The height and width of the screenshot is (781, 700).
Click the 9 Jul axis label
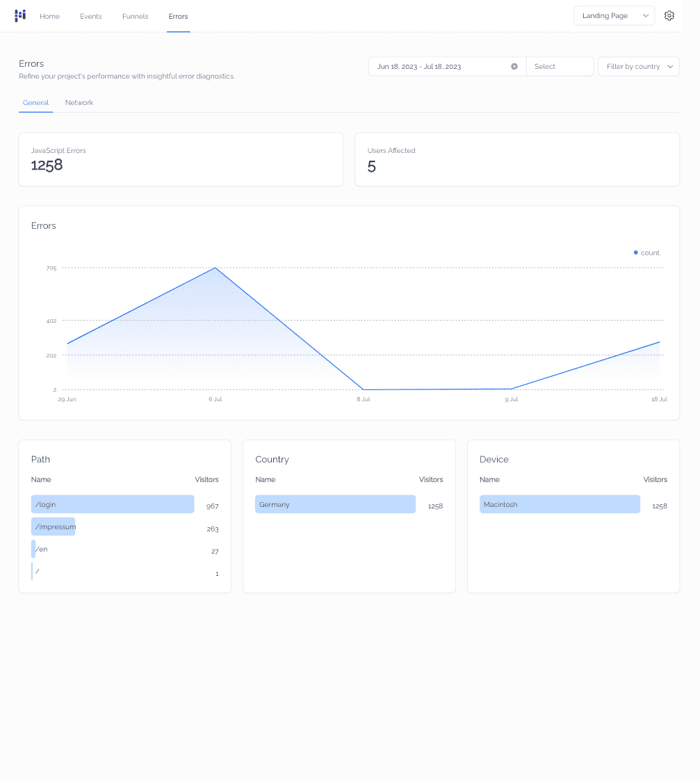[x=512, y=399]
